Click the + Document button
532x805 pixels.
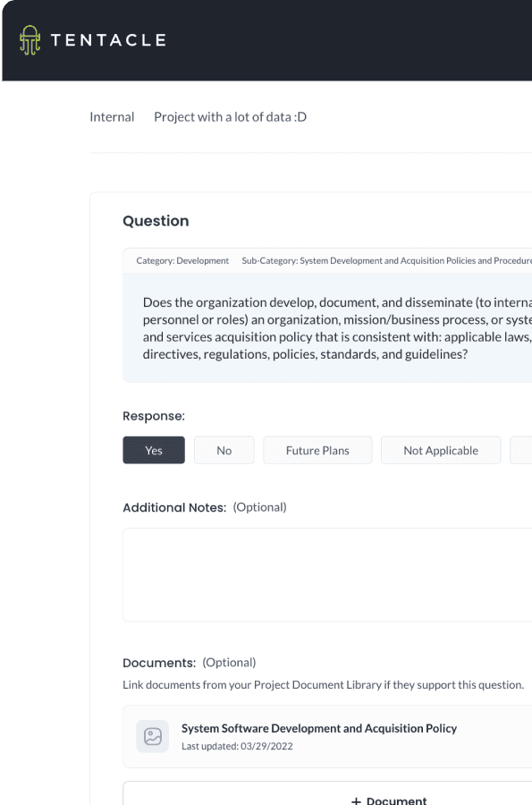pyautogui.click(x=327, y=793)
